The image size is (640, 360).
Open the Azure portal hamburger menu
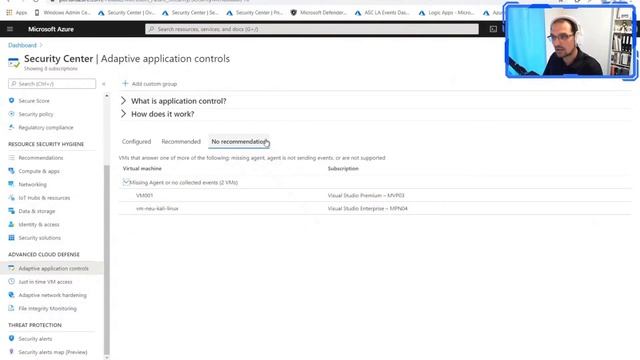(10, 29)
